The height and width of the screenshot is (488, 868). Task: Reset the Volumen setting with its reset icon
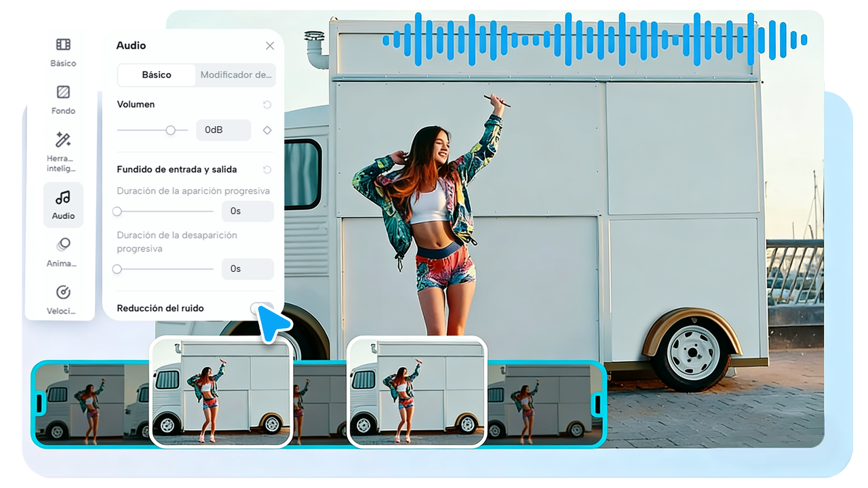pos(266,104)
